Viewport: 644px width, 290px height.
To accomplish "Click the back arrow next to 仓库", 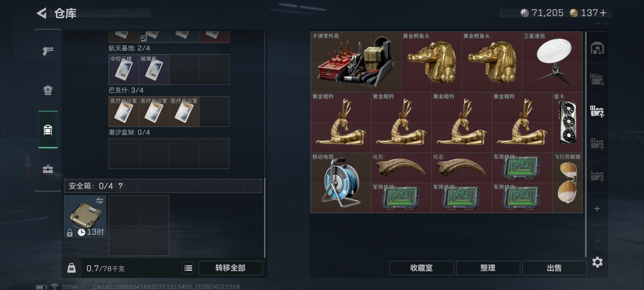I will point(42,13).
